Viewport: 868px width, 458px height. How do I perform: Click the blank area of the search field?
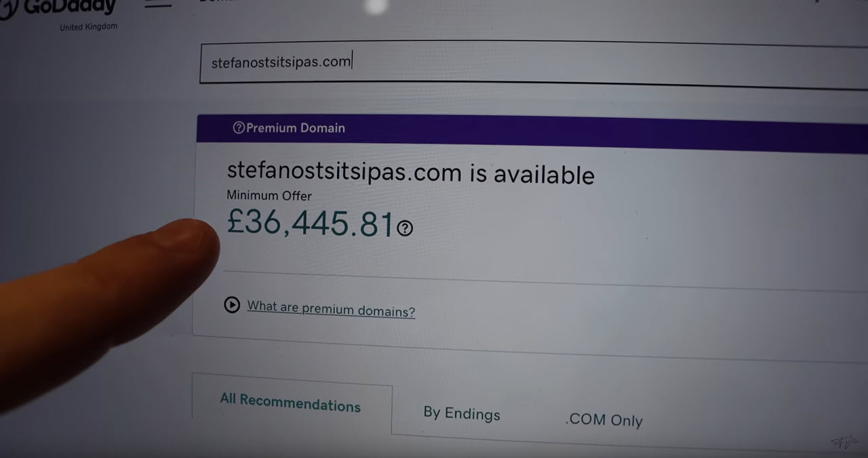tap(610, 65)
